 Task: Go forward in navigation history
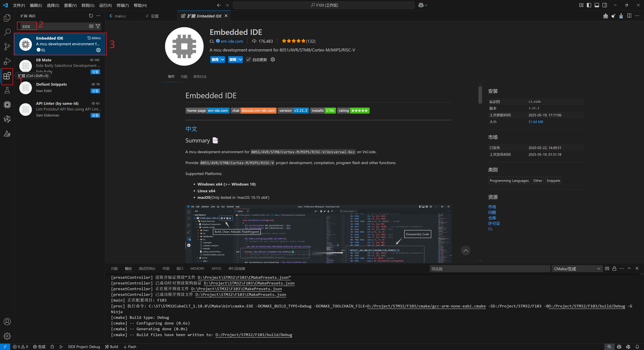click(x=227, y=5)
